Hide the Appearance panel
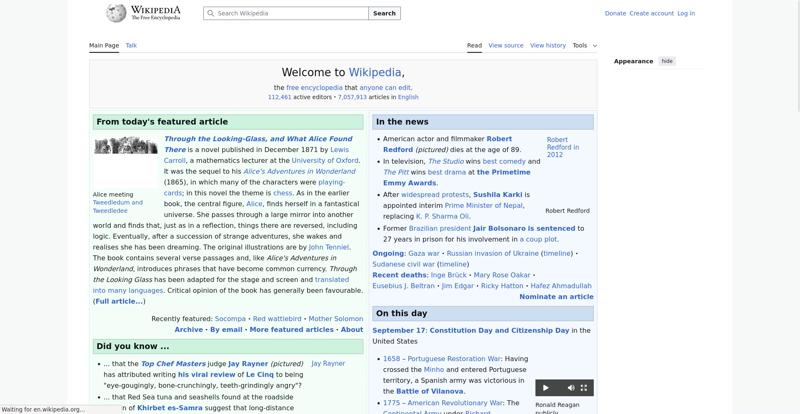The height and width of the screenshot is (414, 800). tap(667, 61)
